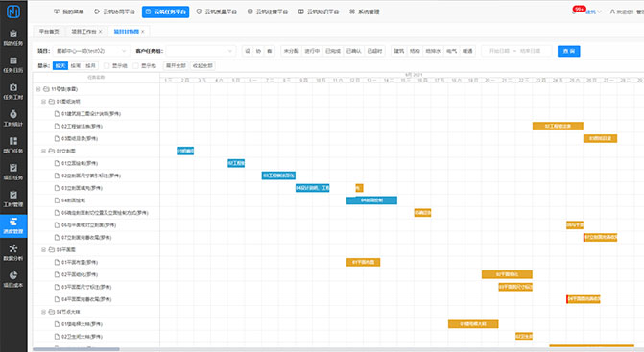644x352 pixels.
Task: Open 任务工时 in the sidebar
Action: [x=13, y=91]
